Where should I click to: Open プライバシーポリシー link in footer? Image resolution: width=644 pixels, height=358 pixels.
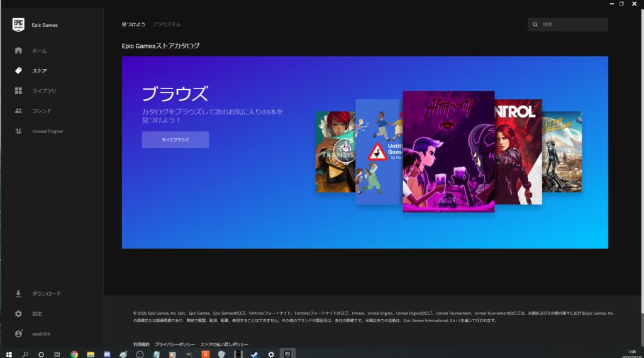pos(175,344)
